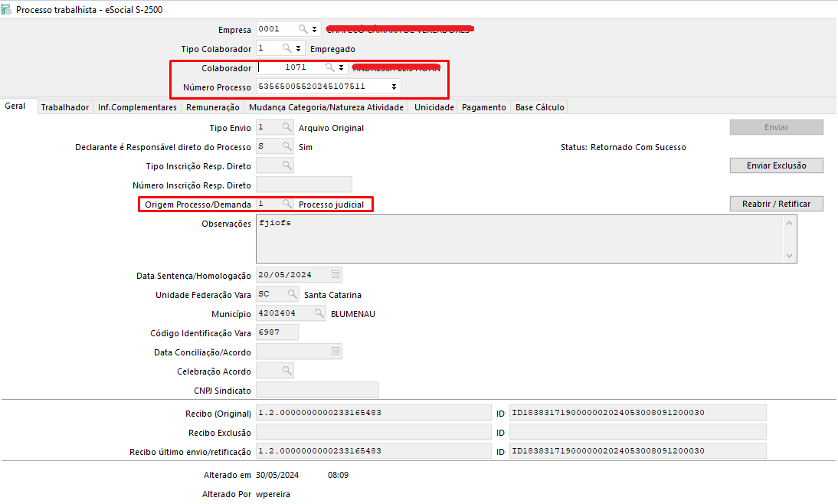Open the Origem Processo/Demanda lookup magnifier
The width and height of the screenshot is (838, 504).
point(287,204)
